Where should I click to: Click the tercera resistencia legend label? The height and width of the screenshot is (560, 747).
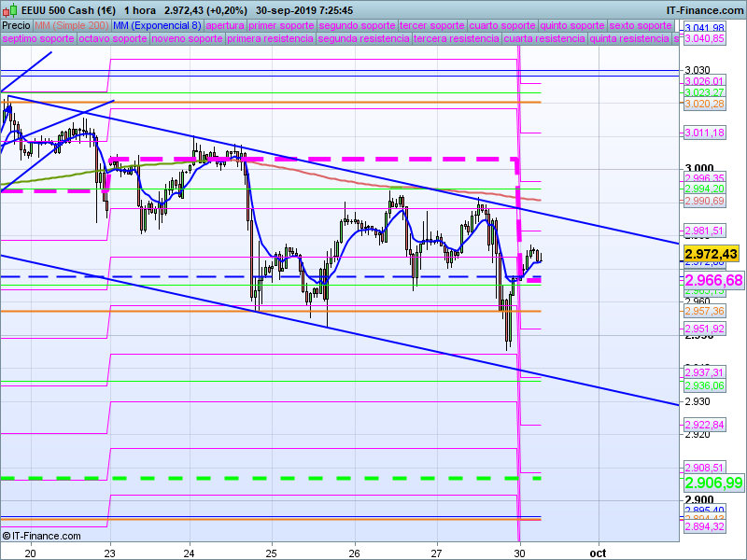pos(457,38)
